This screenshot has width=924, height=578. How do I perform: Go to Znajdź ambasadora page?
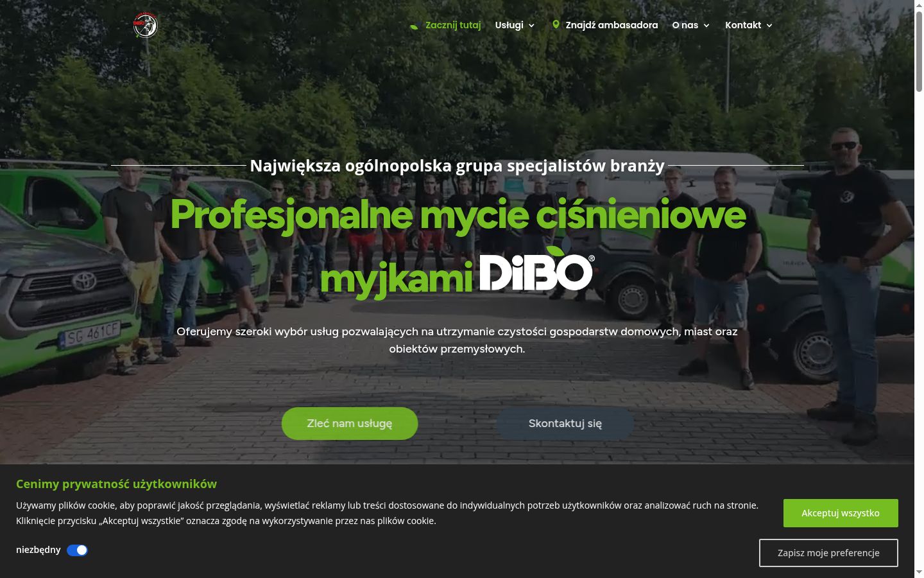click(612, 25)
